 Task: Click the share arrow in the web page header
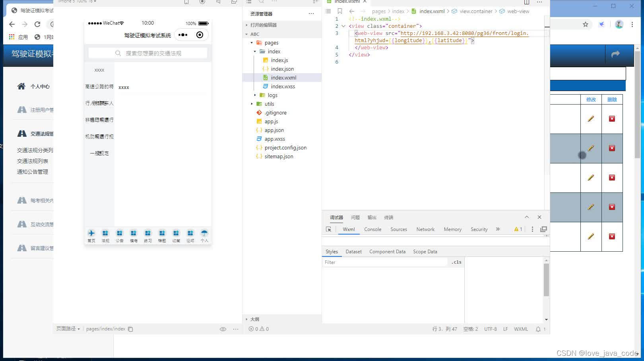coord(615,54)
